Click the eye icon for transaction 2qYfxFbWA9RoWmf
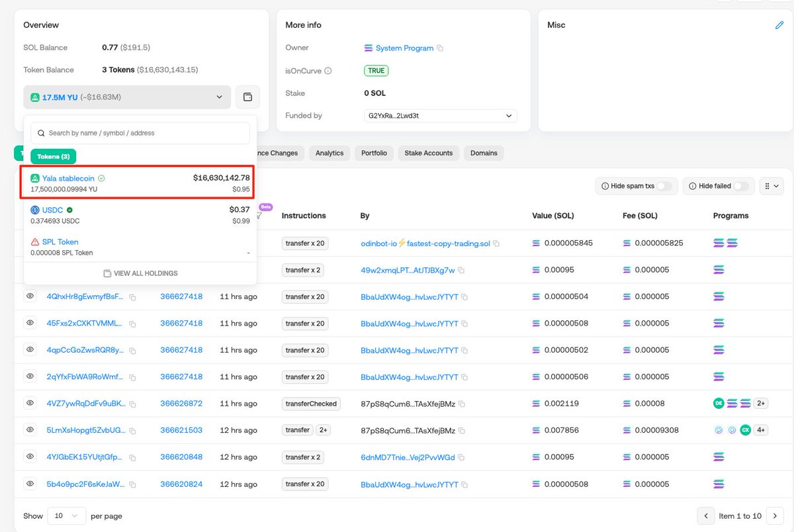 (30, 377)
